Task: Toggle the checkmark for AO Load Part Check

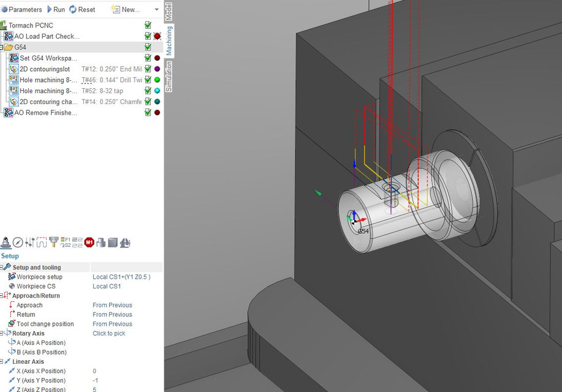Action: pos(148,36)
